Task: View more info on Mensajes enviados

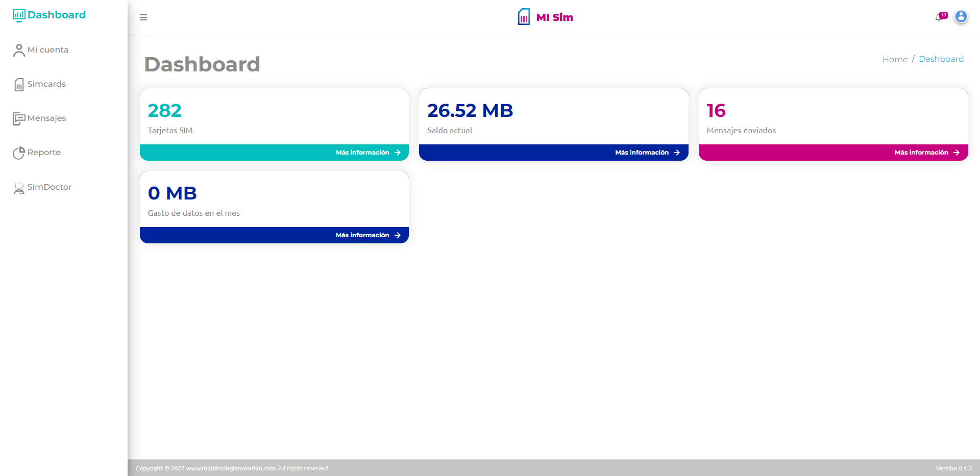Action: pos(926,153)
